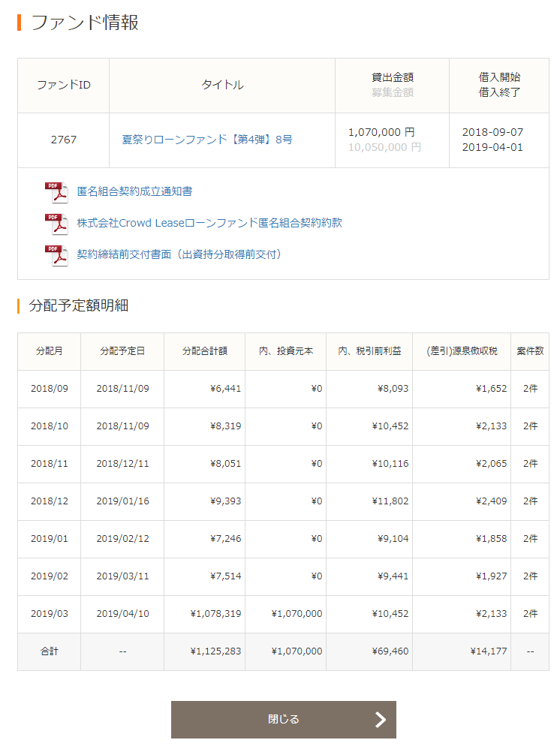The width and height of the screenshot is (560, 752).
Task: Click the (差引)源泉徴収税 column header
Action: pyautogui.click(x=462, y=351)
